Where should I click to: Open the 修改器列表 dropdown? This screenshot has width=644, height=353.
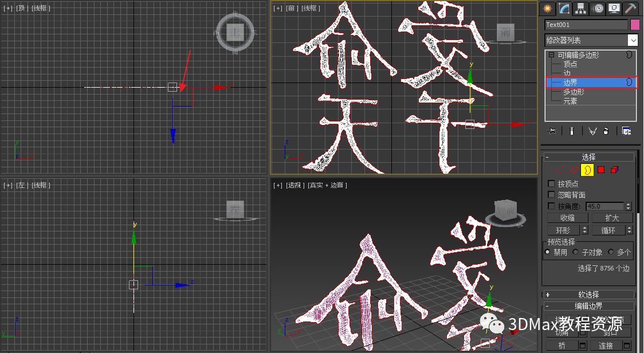point(633,40)
